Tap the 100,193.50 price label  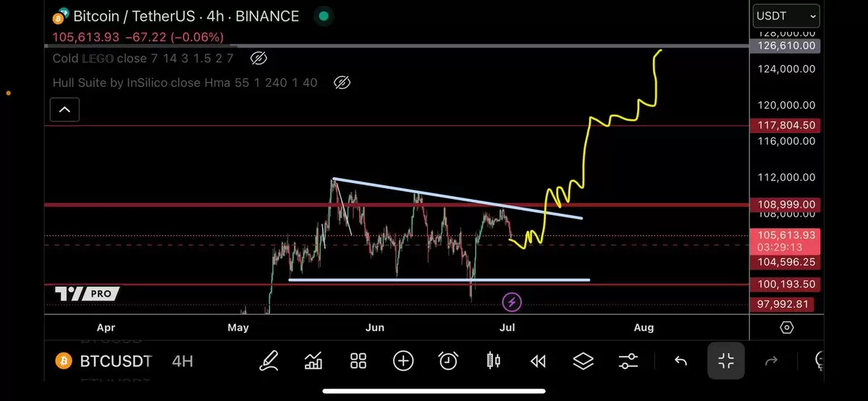pyautogui.click(x=785, y=284)
